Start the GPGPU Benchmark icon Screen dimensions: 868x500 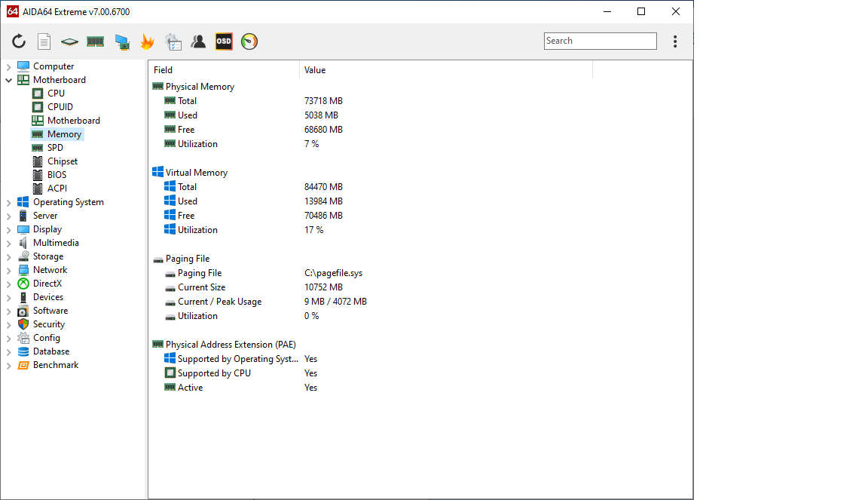[121, 41]
